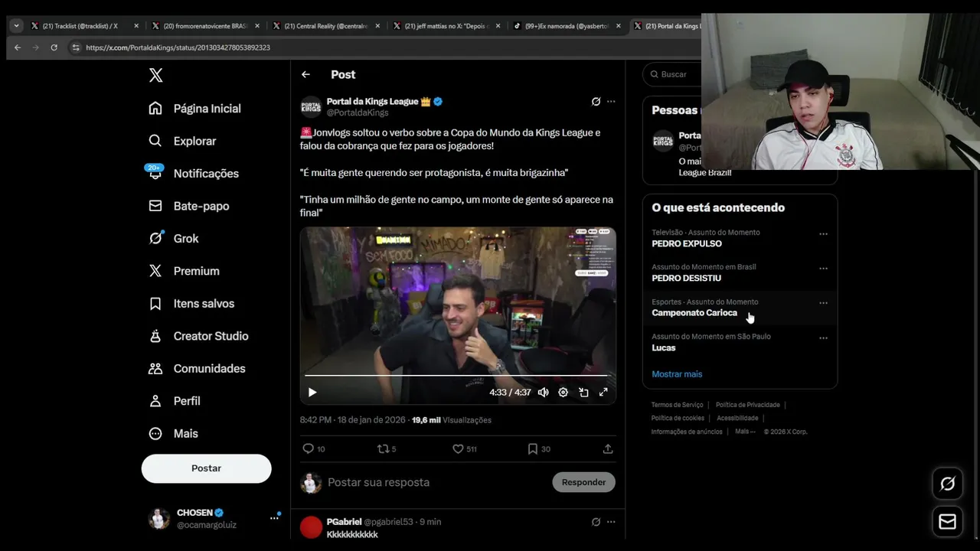This screenshot has width=980, height=551.
Task: Open Acessibilidade footer link
Action: pos(737,418)
